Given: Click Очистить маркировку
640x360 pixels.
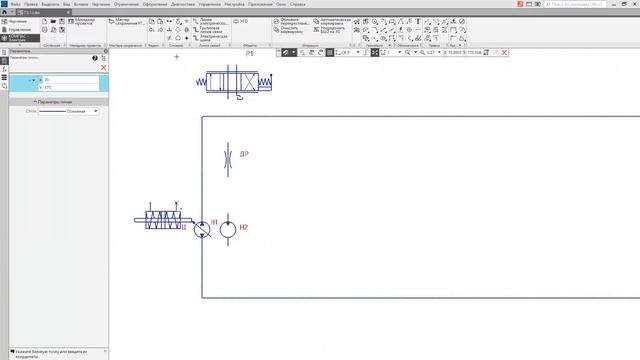Looking at the screenshot, I should click(289, 30).
